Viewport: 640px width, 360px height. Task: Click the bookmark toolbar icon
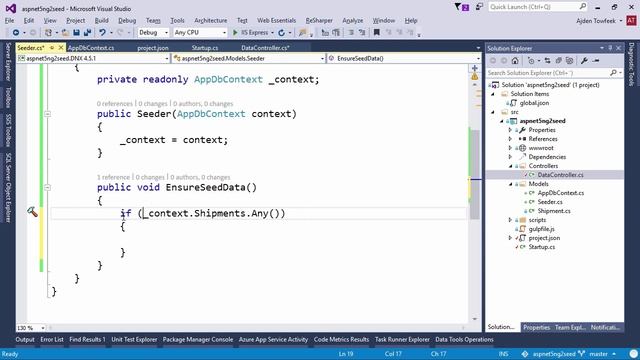(x=376, y=33)
